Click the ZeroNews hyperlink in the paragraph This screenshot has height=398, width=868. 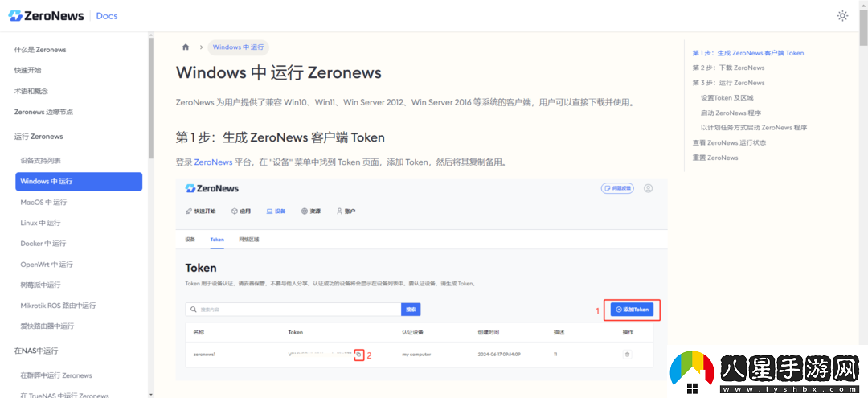[x=213, y=162]
